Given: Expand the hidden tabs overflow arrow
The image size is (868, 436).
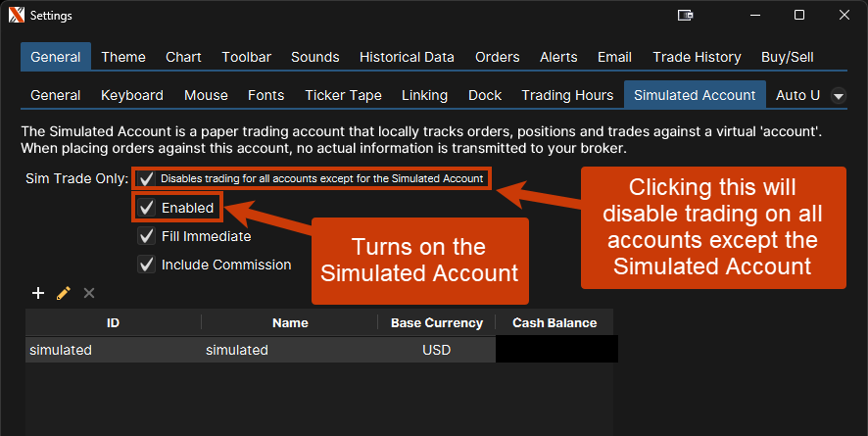Looking at the screenshot, I should pos(839,96).
